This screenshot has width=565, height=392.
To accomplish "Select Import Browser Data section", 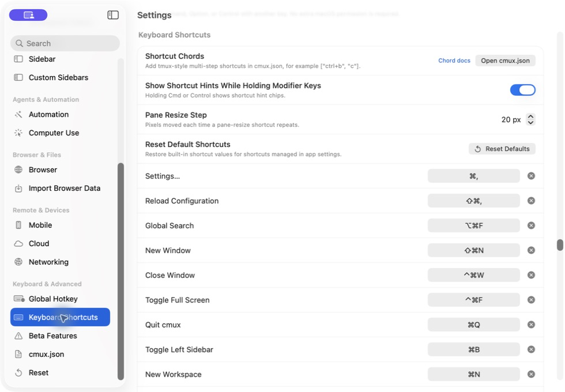I will (x=60, y=189).
